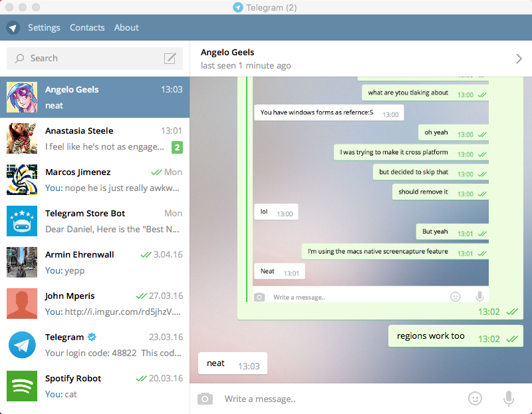Click Armin Ehrenwall's avatar photo

click(22, 262)
